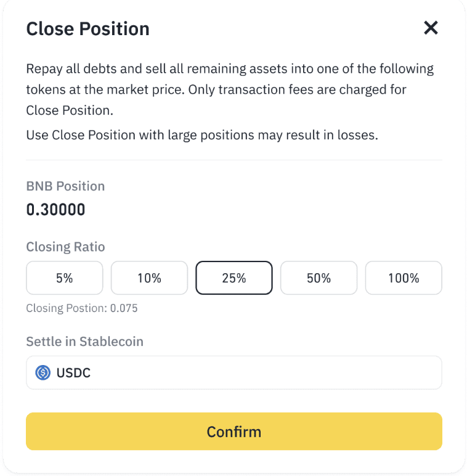
Task: Click the 'Only transaction fees' sentence
Action: pos(297,90)
